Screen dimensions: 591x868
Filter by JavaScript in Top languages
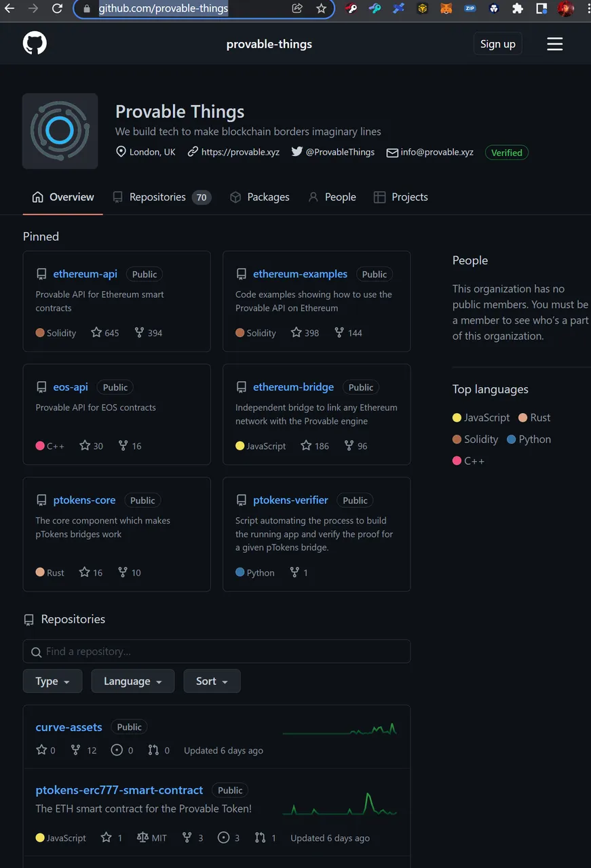[x=481, y=418]
